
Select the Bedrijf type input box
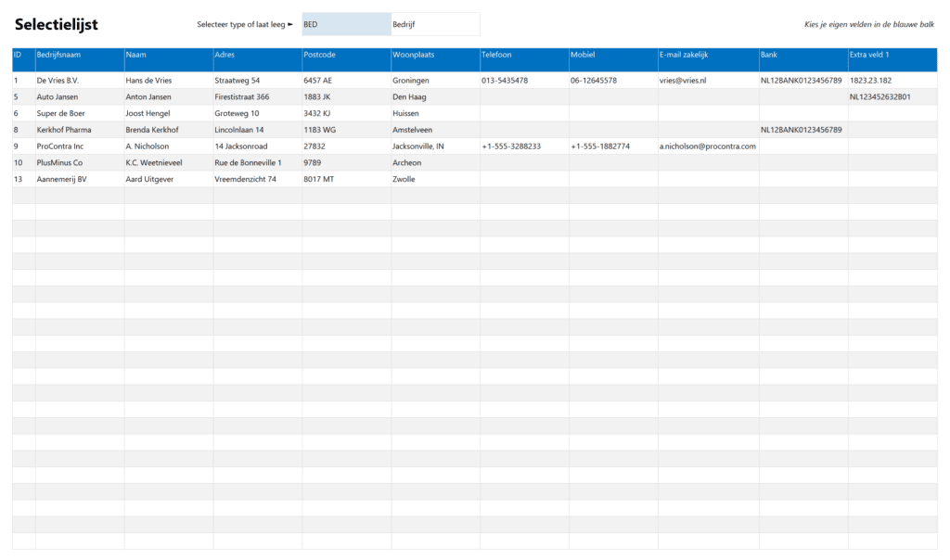[432, 23]
